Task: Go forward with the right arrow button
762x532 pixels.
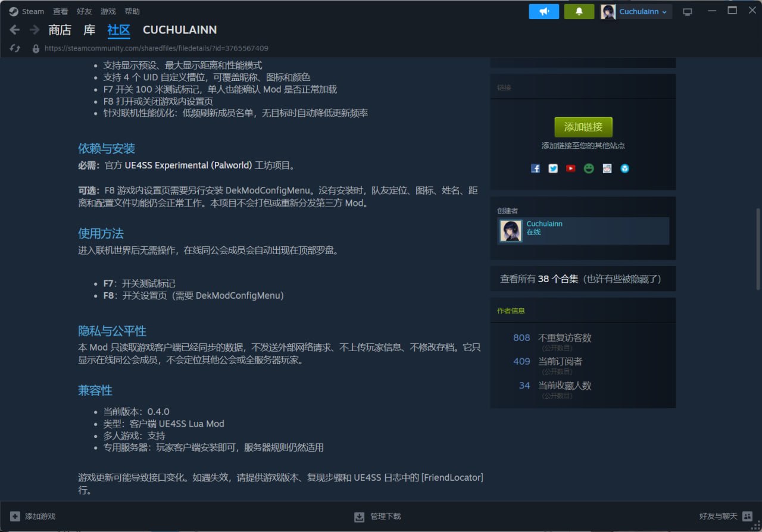Action: [x=35, y=30]
